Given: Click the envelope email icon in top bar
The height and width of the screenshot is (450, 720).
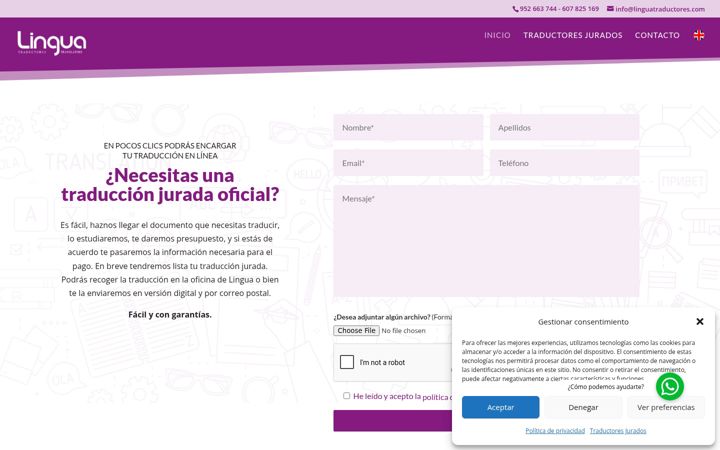Looking at the screenshot, I should point(610,8).
